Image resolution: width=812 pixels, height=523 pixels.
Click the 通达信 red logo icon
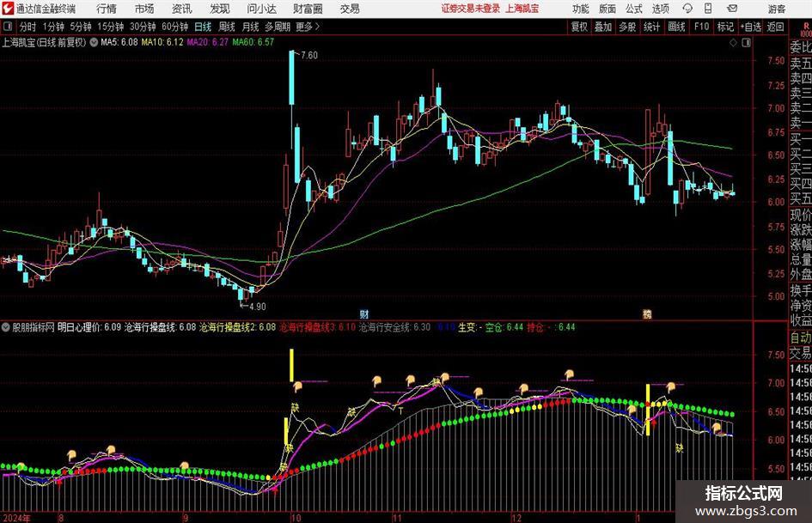tap(8, 9)
